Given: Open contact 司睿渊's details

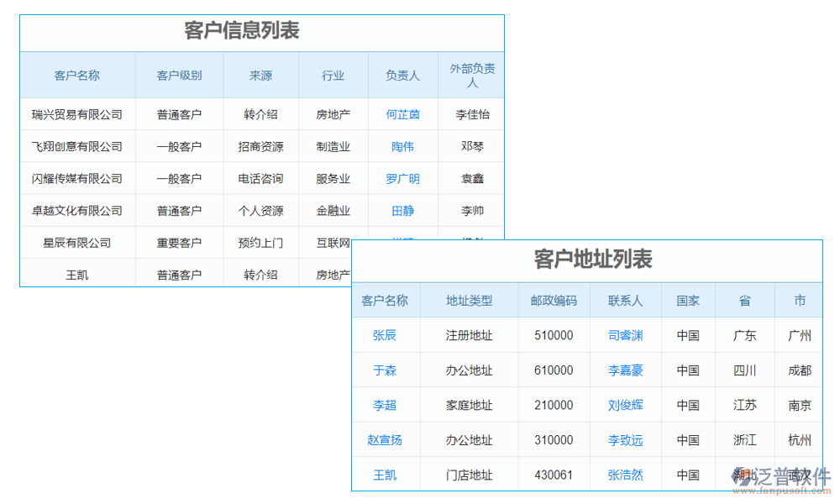Looking at the screenshot, I should tap(625, 334).
